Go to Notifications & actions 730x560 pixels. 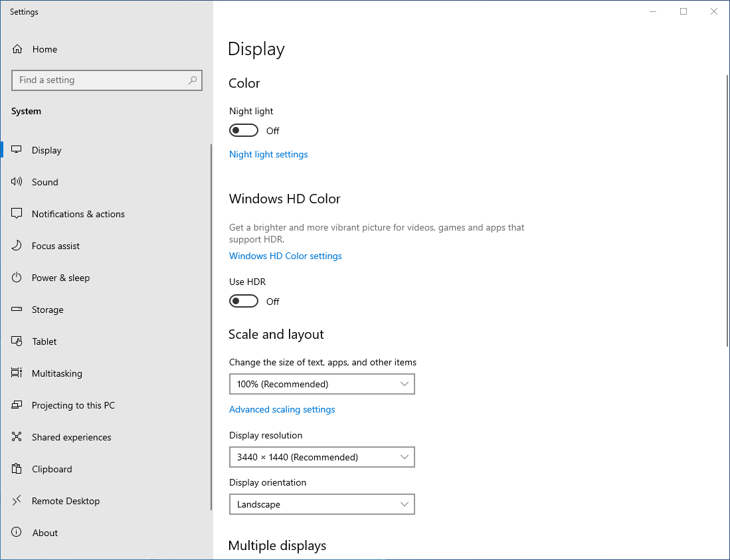click(106, 214)
